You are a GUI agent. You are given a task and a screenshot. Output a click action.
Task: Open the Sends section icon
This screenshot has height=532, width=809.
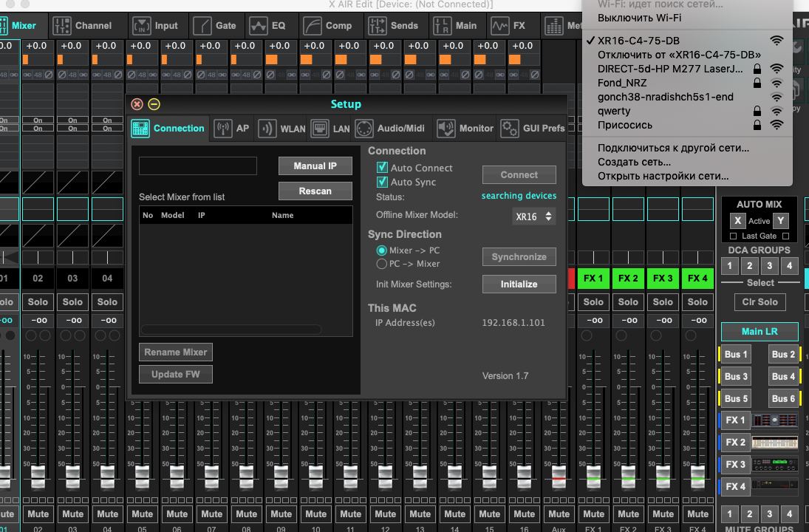[x=378, y=26]
